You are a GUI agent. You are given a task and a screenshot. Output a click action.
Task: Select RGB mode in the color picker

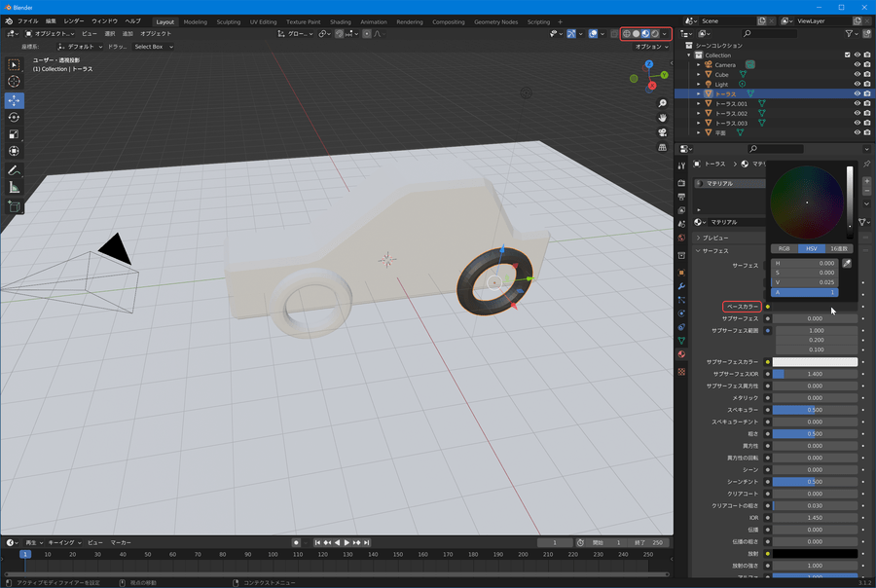coord(785,248)
